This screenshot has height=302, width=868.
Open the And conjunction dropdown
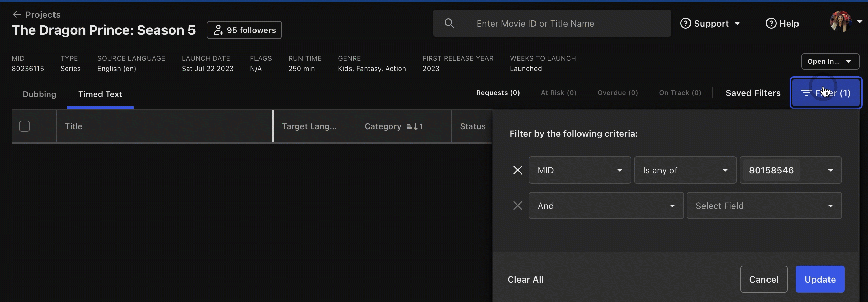pyautogui.click(x=606, y=206)
